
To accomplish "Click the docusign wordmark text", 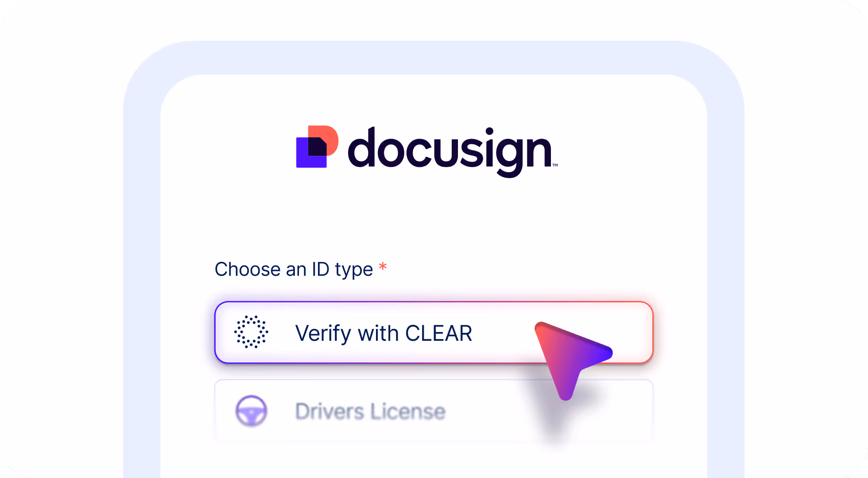I will tap(450, 152).
